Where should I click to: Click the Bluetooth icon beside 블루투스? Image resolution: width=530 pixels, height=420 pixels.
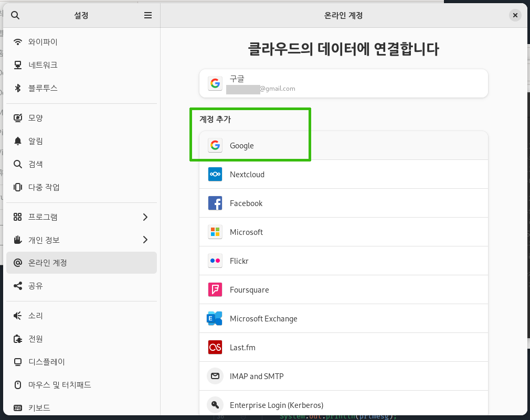[x=17, y=88]
